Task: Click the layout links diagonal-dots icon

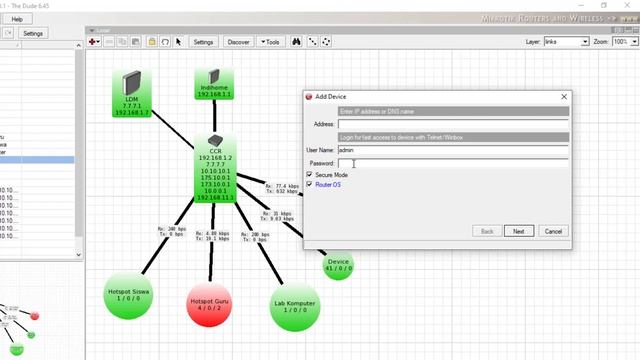Action: pos(312,42)
